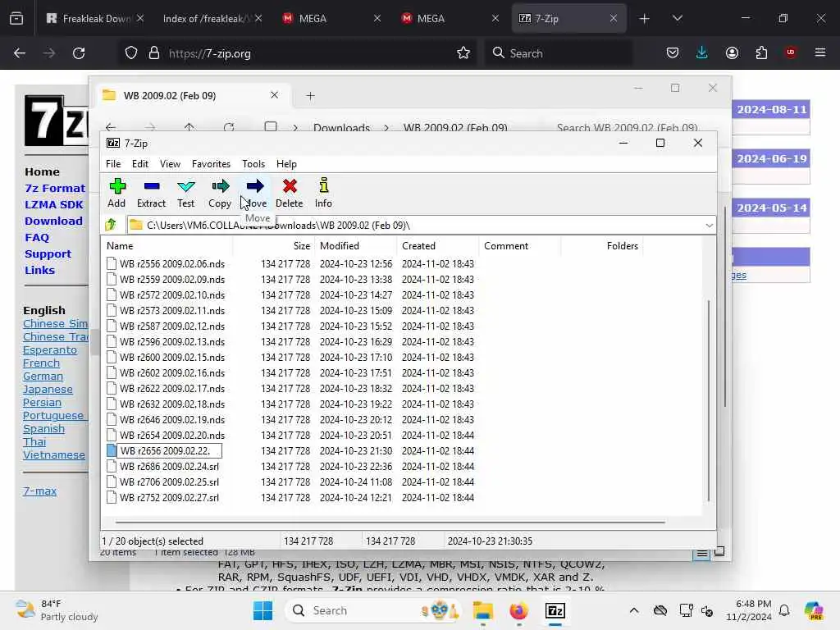Image resolution: width=840 pixels, height=630 pixels.
Task: Open Firefox downloads panel
Action: 702,52
